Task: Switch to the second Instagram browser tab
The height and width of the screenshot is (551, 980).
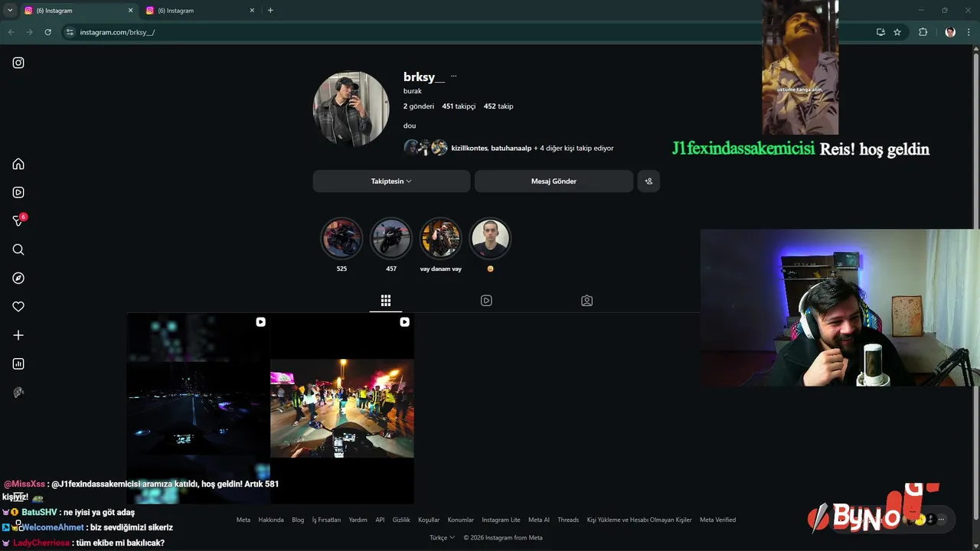Action: (x=201, y=11)
